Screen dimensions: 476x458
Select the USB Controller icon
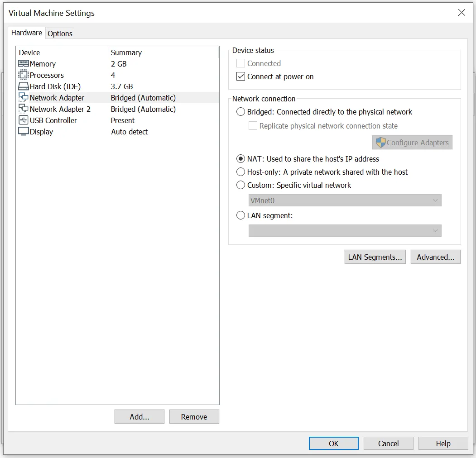pos(24,120)
